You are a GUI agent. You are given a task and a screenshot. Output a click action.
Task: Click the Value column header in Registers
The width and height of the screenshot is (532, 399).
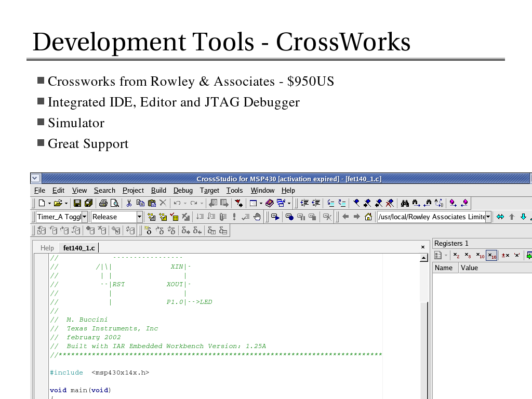pyautogui.click(x=495, y=268)
